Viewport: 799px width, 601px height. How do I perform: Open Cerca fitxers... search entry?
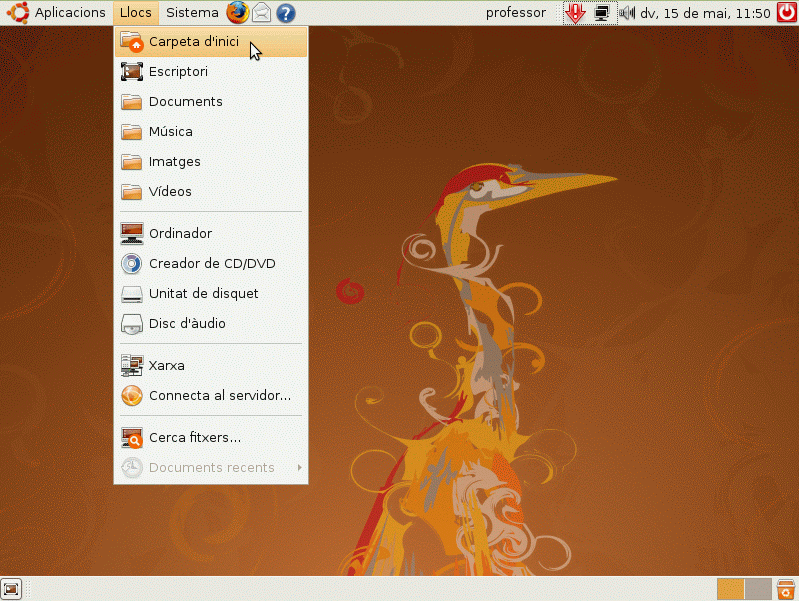click(x=194, y=437)
